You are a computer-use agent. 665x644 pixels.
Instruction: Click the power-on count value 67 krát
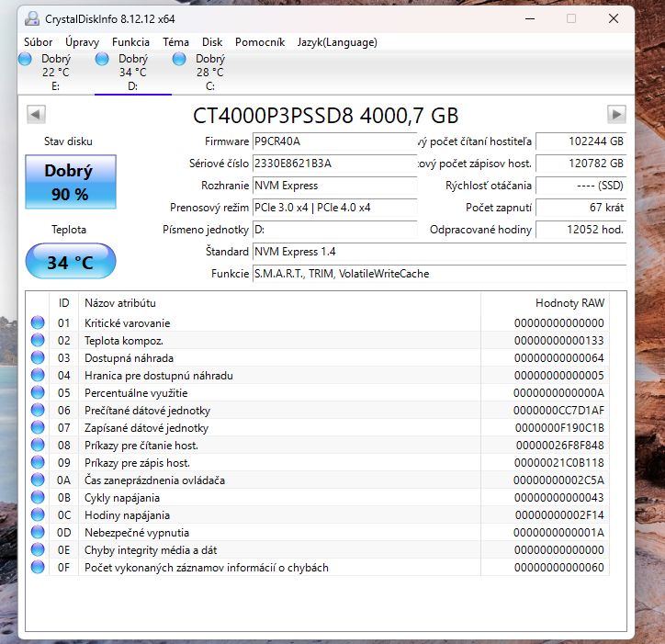point(581,208)
